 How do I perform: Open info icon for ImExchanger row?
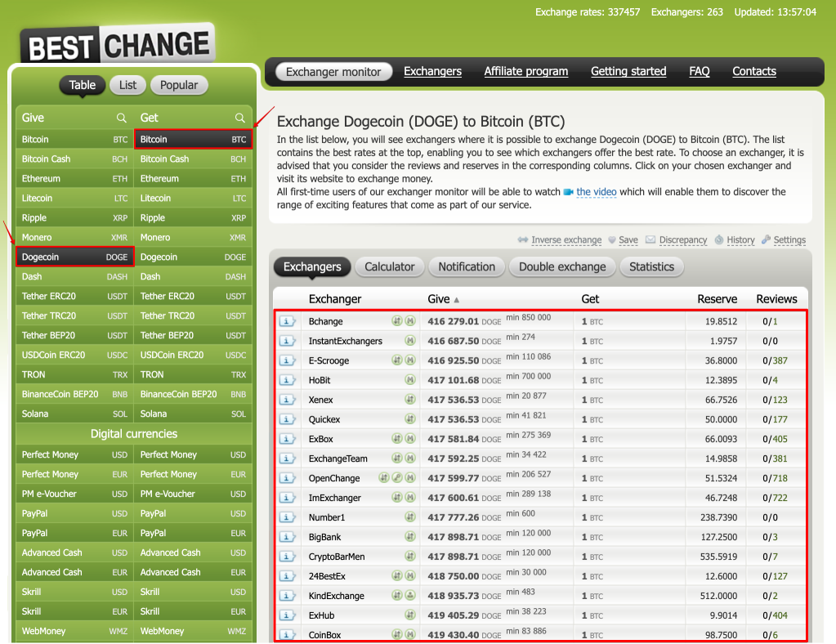pos(287,498)
